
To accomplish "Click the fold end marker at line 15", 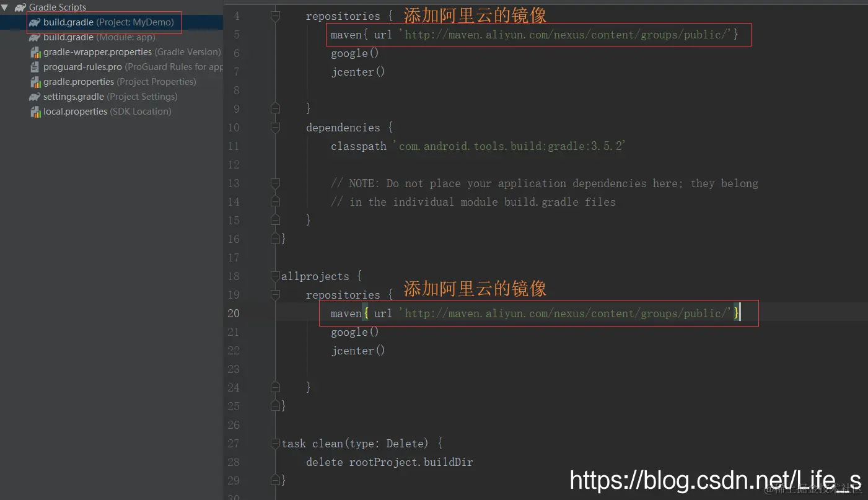I will tap(275, 220).
